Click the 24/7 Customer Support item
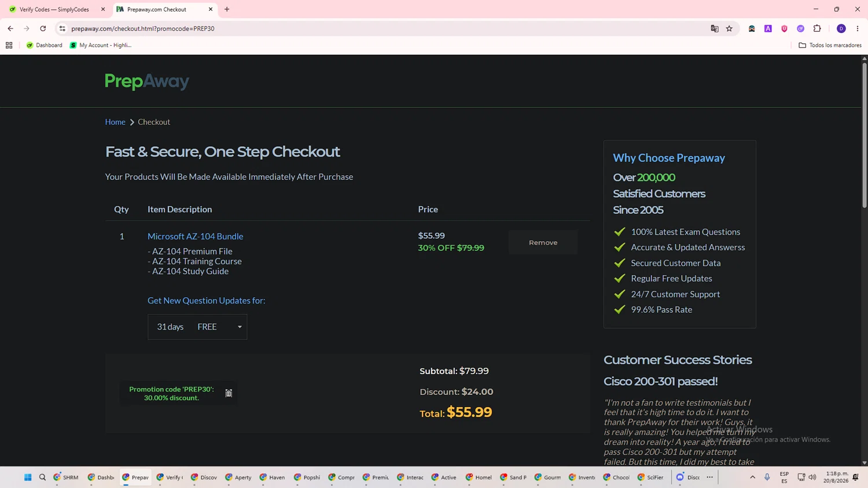 675,294
